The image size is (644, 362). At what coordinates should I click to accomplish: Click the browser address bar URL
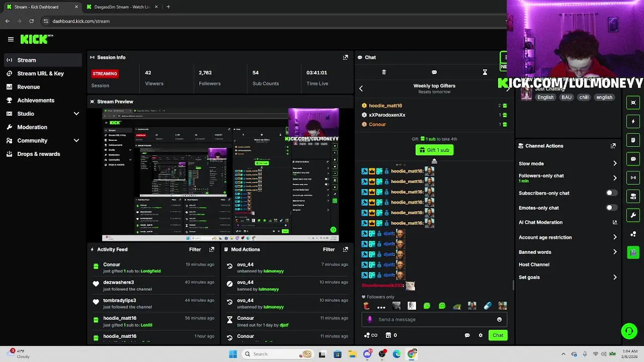81,21
